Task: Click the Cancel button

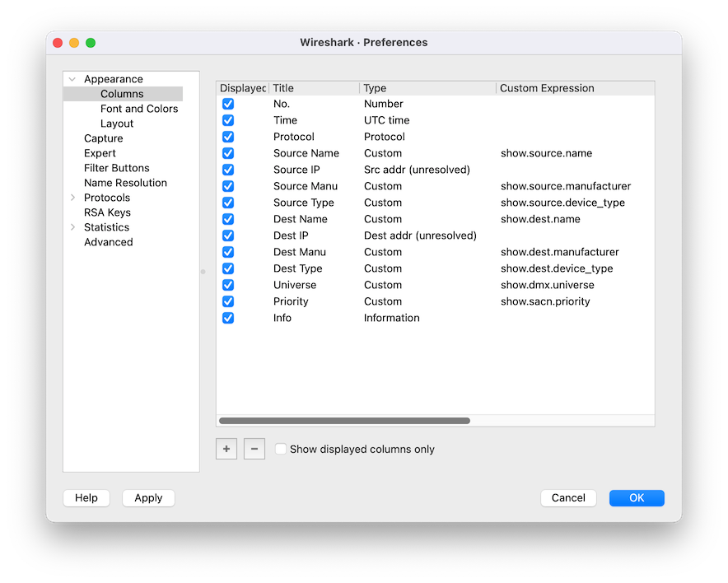Action: point(568,497)
